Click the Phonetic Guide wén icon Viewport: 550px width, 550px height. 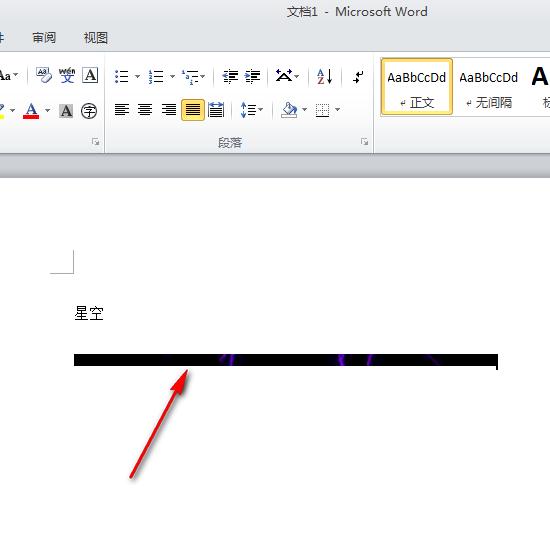[x=67, y=75]
